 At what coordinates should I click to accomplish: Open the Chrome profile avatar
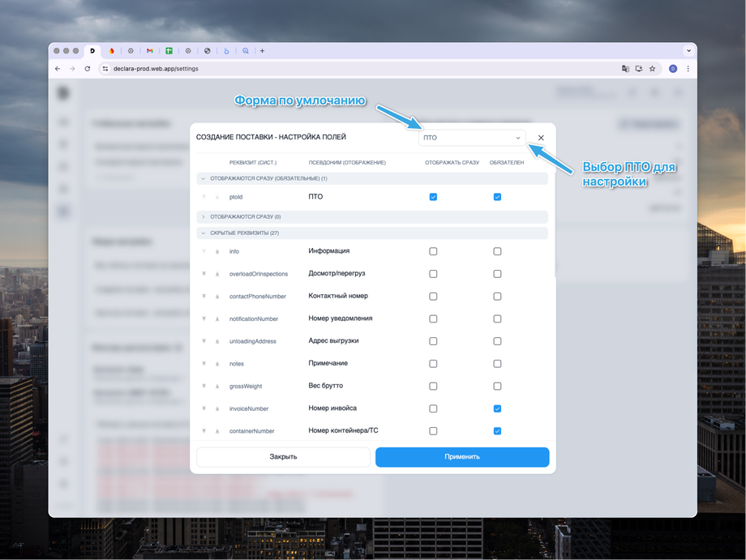tap(673, 69)
